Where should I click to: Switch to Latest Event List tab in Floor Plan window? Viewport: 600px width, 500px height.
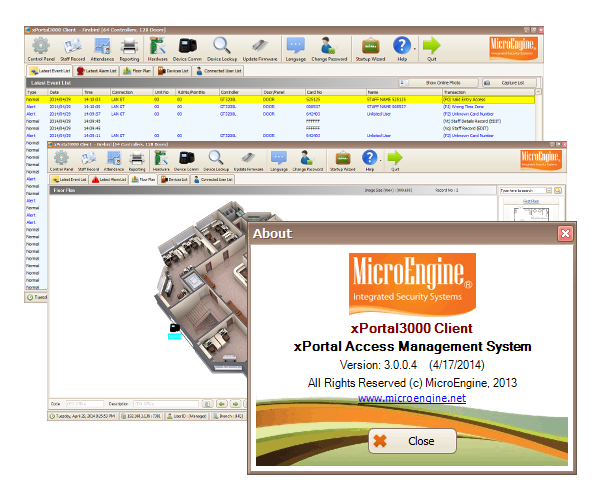tap(69, 179)
